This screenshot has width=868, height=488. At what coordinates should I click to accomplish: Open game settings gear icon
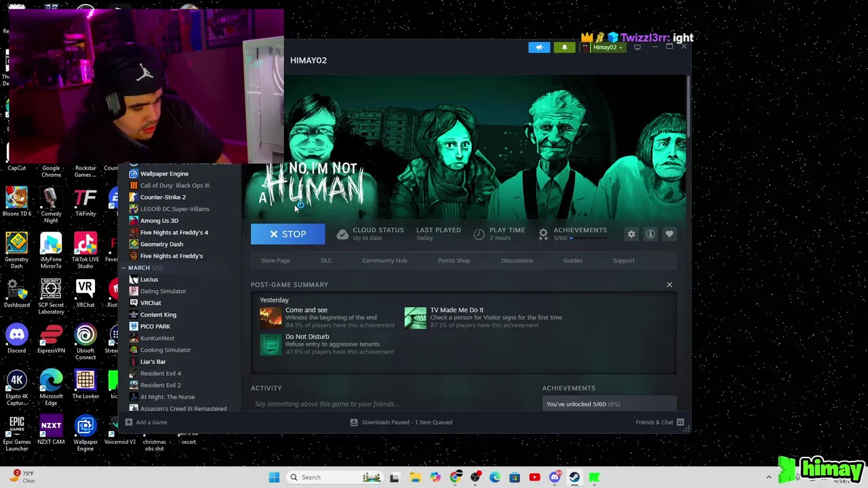pyautogui.click(x=631, y=234)
